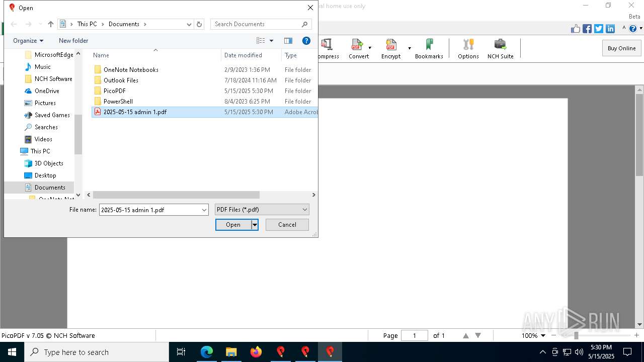
Task: Sort by the Name column header
Action: pyautogui.click(x=155, y=55)
